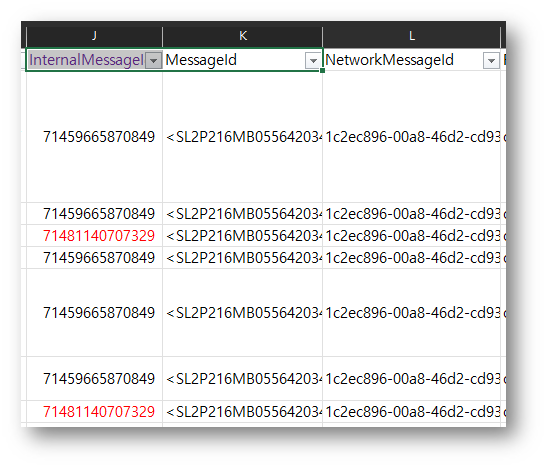The width and height of the screenshot is (548, 469).
Task: Select the topmost 1c2ec896-00a8-46d2 NetworkMessageId cell
Action: pos(412,137)
